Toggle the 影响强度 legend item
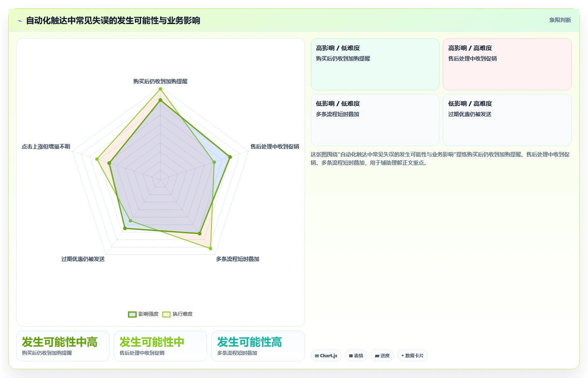 (x=144, y=314)
